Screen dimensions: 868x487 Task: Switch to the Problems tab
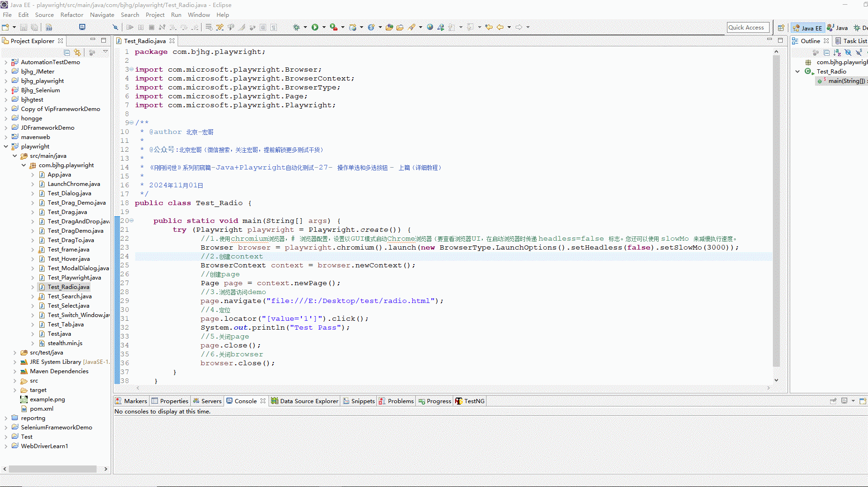click(397, 401)
